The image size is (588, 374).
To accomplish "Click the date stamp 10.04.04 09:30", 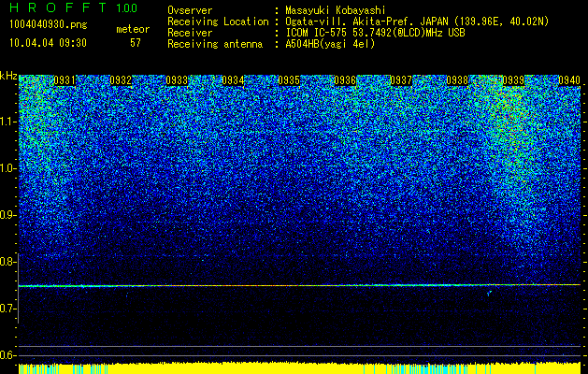I will click(x=48, y=43).
